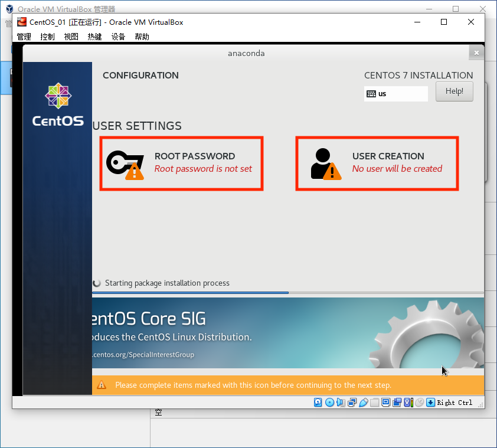This screenshot has width=497, height=448.
Task: Click the spinner beside Starting package installation
Action: [x=97, y=283]
